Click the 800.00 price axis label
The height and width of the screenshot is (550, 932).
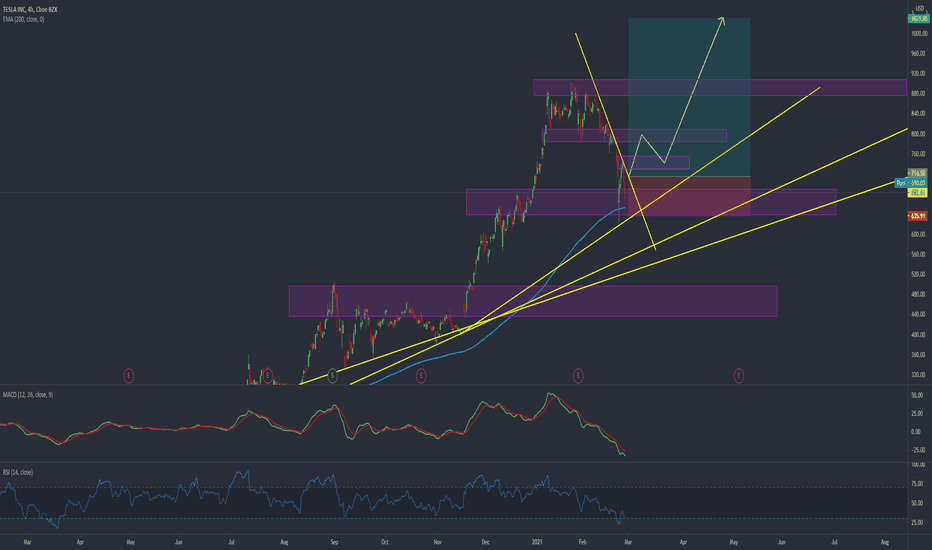coord(919,134)
